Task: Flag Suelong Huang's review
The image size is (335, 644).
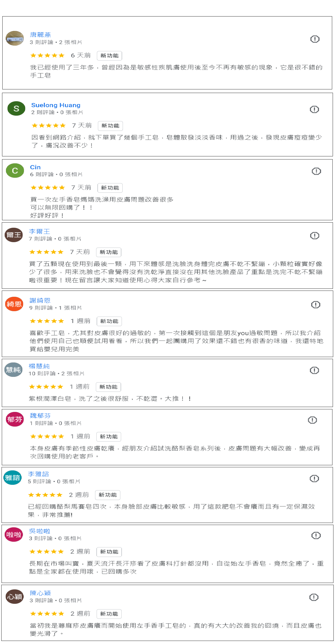Action: 314,109
